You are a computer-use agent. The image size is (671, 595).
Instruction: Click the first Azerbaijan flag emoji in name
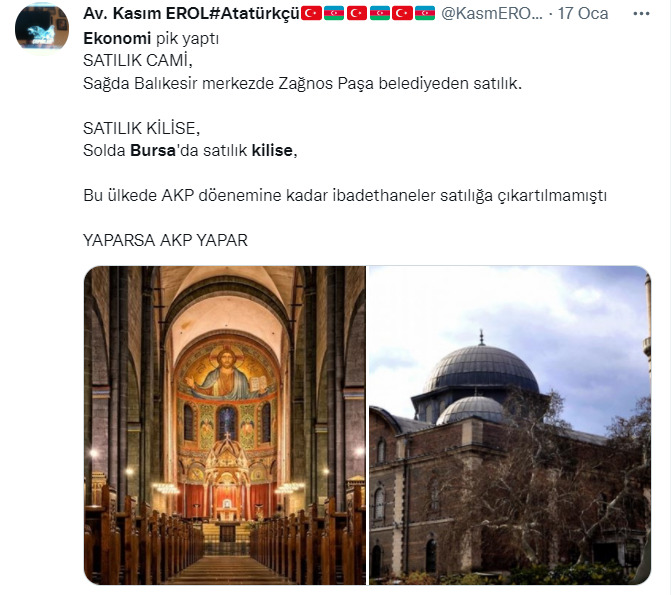point(334,13)
